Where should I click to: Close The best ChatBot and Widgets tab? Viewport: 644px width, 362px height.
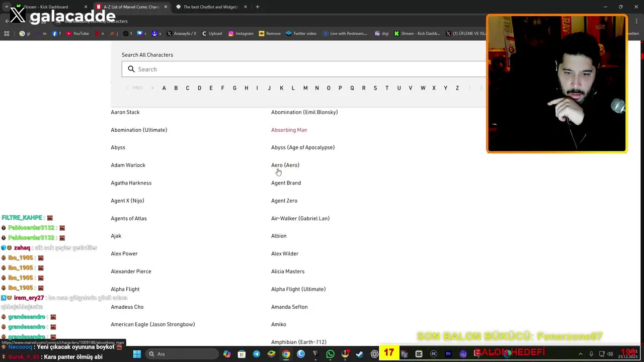pos(245,7)
